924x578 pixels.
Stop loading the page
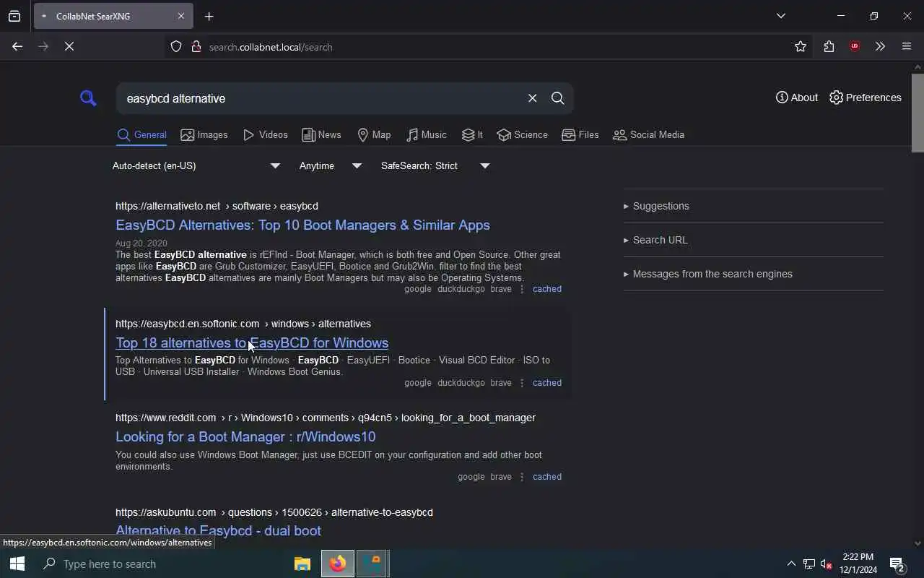click(69, 46)
